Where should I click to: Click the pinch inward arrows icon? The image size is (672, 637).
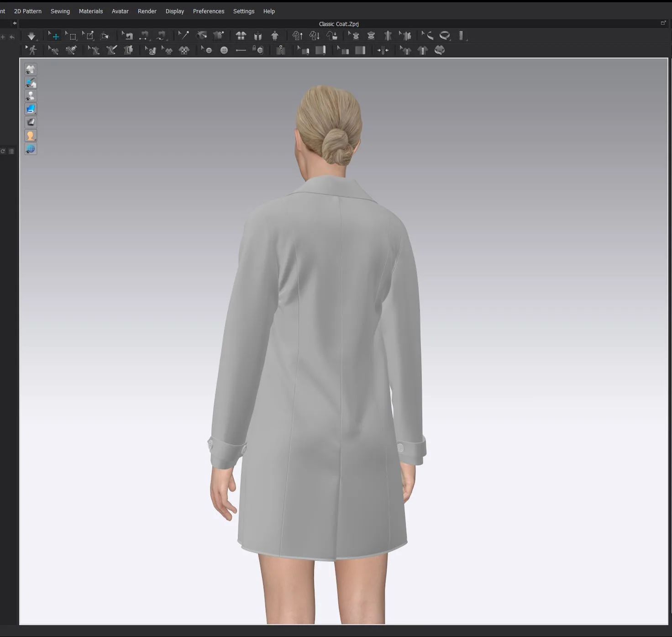click(383, 50)
